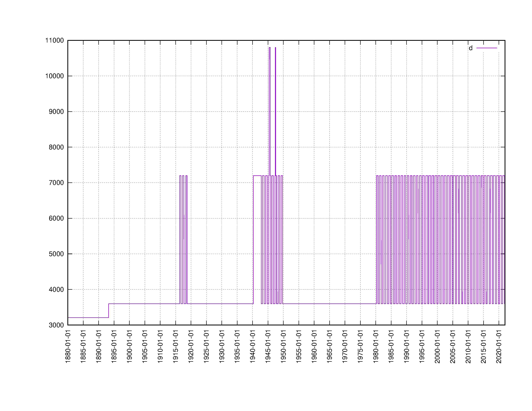Click the step up near 1893

[109, 310]
